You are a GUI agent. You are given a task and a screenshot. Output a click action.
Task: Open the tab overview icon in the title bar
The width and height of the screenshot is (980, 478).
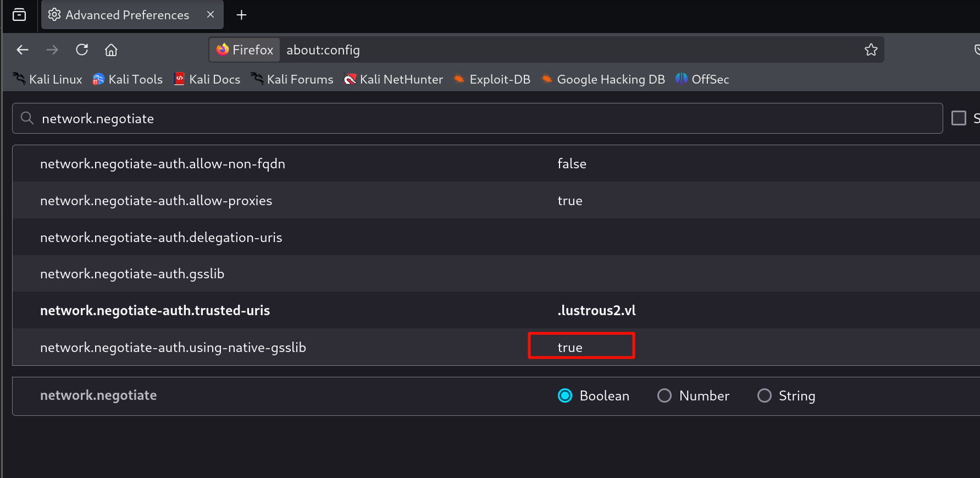pyautogui.click(x=19, y=15)
